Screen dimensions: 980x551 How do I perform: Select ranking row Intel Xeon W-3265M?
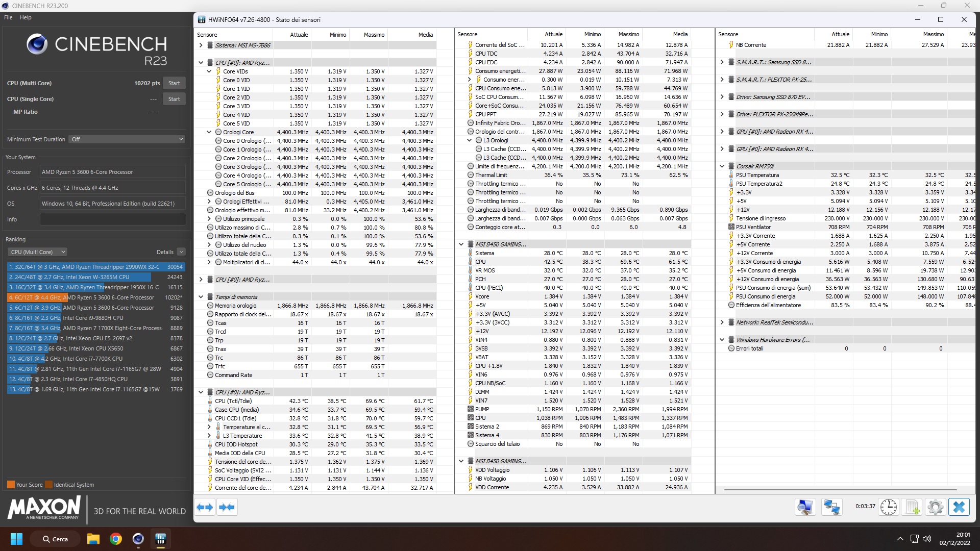pos(95,277)
